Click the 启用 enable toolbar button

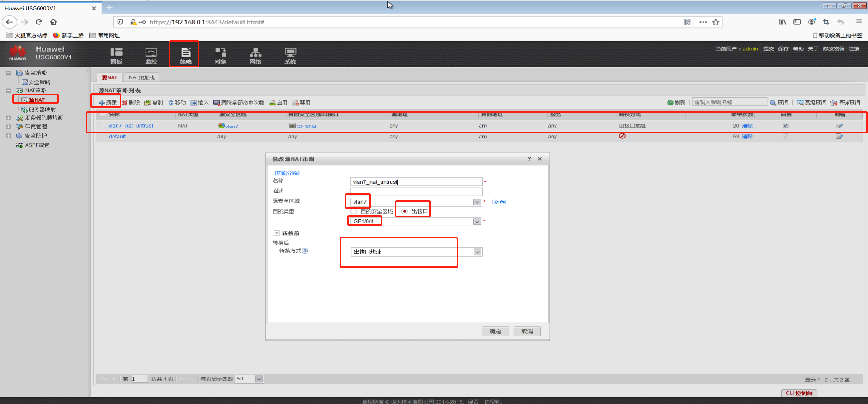pyautogui.click(x=278, y=103)
